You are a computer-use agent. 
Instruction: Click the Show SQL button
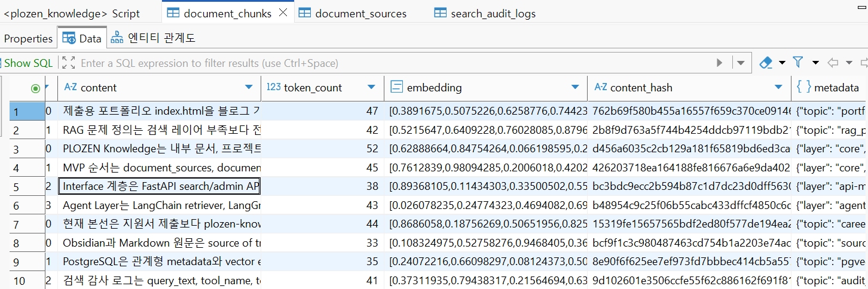pos(27,63)
